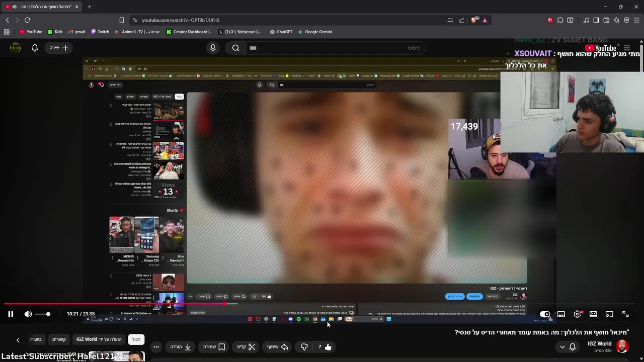Open more actions three-dot menu
Screen dimensions: 644x362
click(156, 347)
